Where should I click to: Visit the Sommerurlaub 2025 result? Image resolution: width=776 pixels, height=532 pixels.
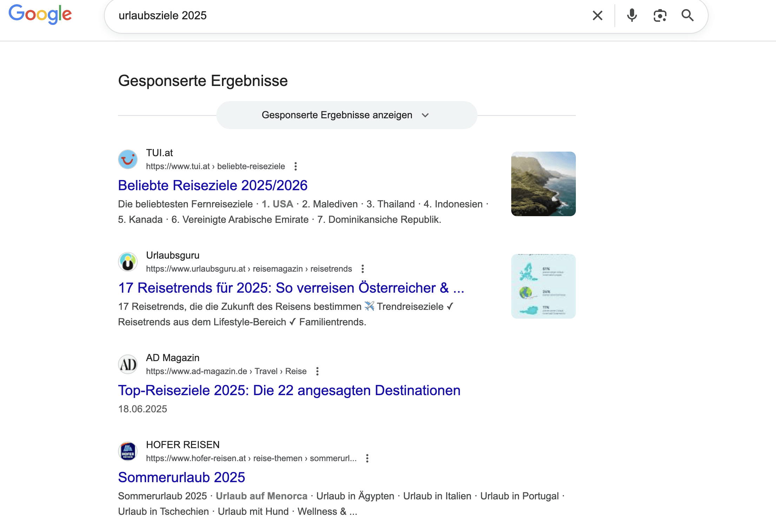tap(181, 477)
